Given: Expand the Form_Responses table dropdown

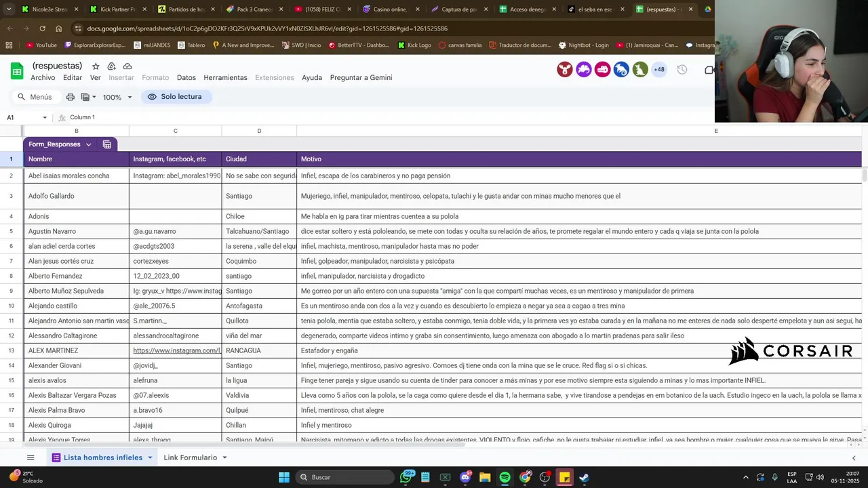Looking at the screenshot, I should (x=88, y=144).
